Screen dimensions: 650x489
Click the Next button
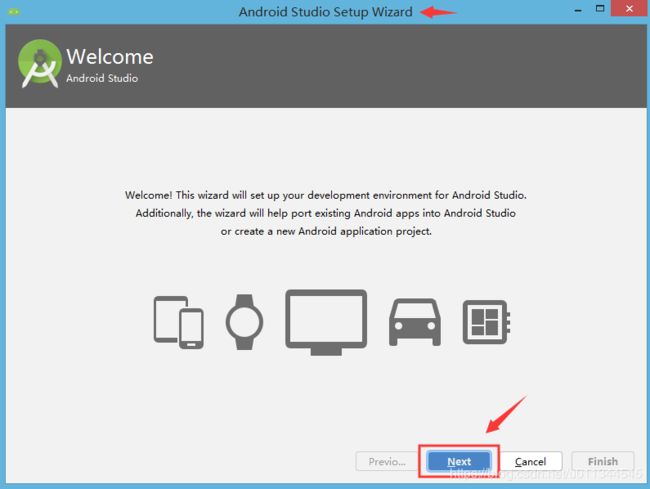[459, 461]
